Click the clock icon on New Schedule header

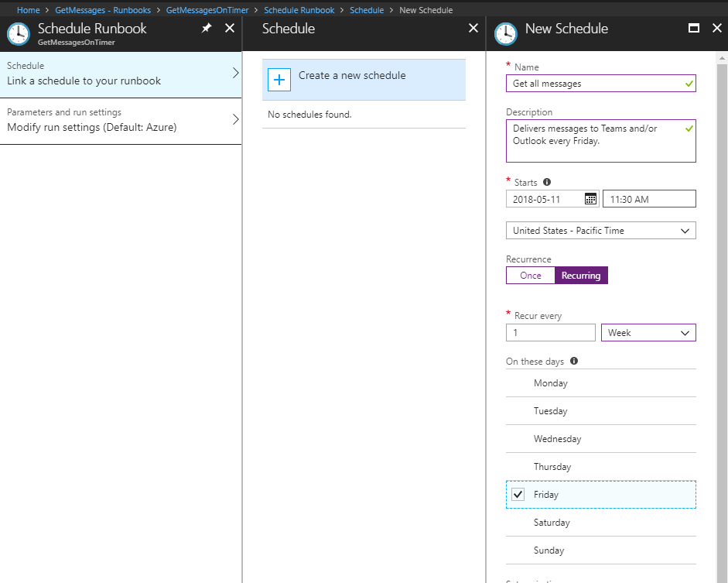tap(506, 33)
